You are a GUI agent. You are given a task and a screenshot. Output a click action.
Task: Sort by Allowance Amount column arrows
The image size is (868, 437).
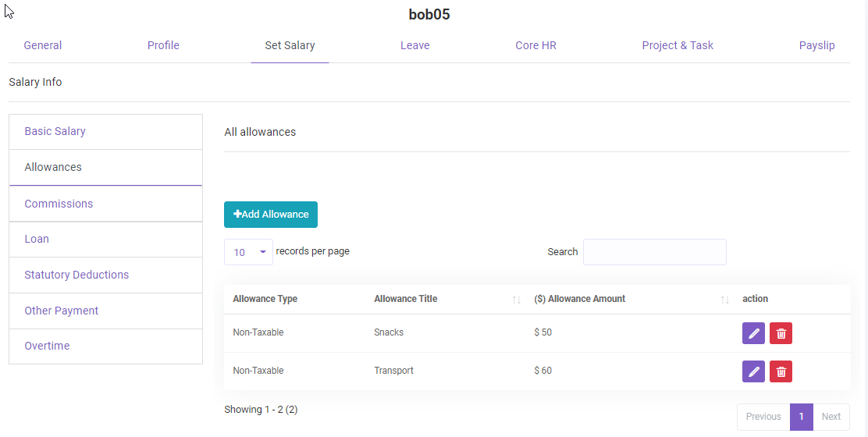(x=724, y=300)
